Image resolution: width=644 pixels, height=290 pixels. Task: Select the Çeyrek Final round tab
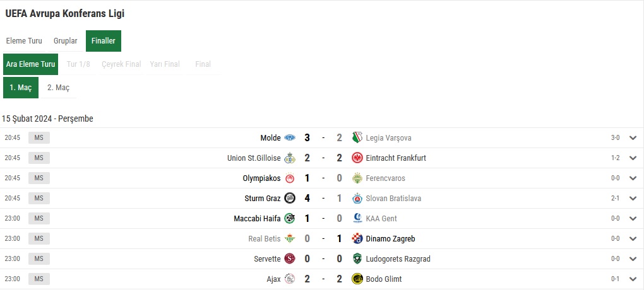coord(121,64)
